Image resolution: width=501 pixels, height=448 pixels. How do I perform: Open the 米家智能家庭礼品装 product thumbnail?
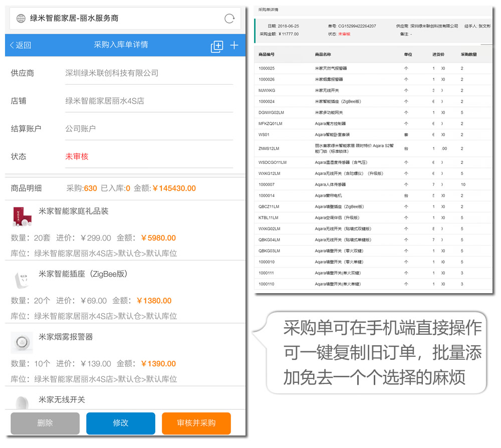(x=22, y=216)
